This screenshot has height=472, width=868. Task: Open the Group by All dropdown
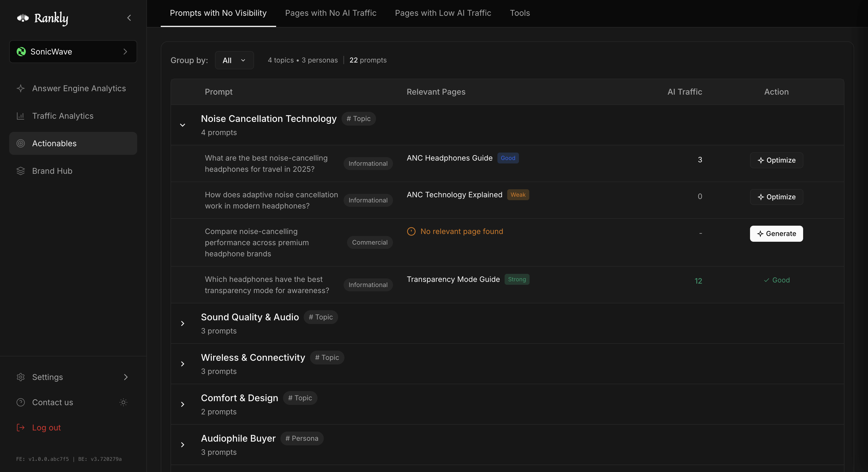coord(234,60)
